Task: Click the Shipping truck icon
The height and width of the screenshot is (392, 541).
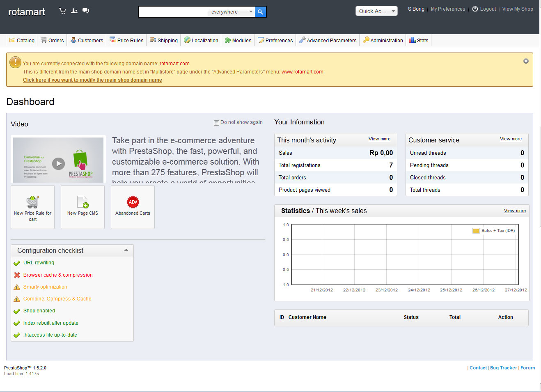Action: [153, 40]
